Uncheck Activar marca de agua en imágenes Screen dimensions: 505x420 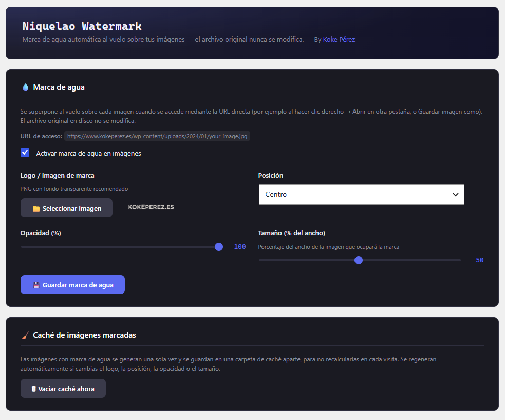25,153
